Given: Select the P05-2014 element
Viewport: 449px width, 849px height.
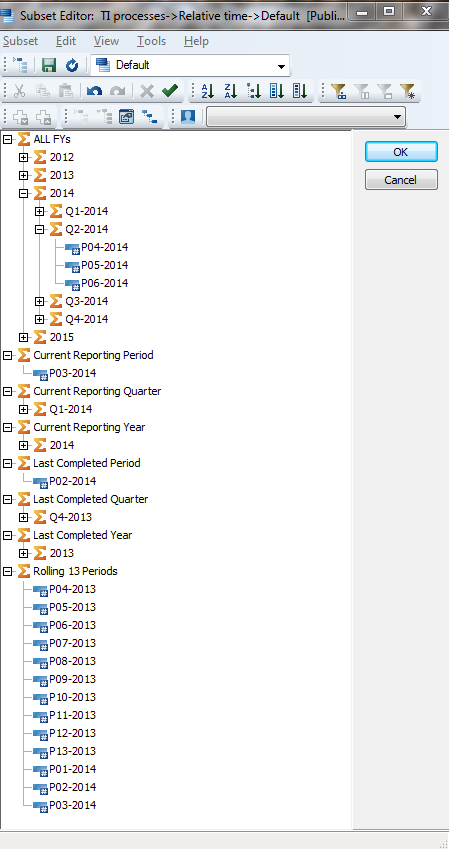Looking at the screenshot, I should 105,265.
